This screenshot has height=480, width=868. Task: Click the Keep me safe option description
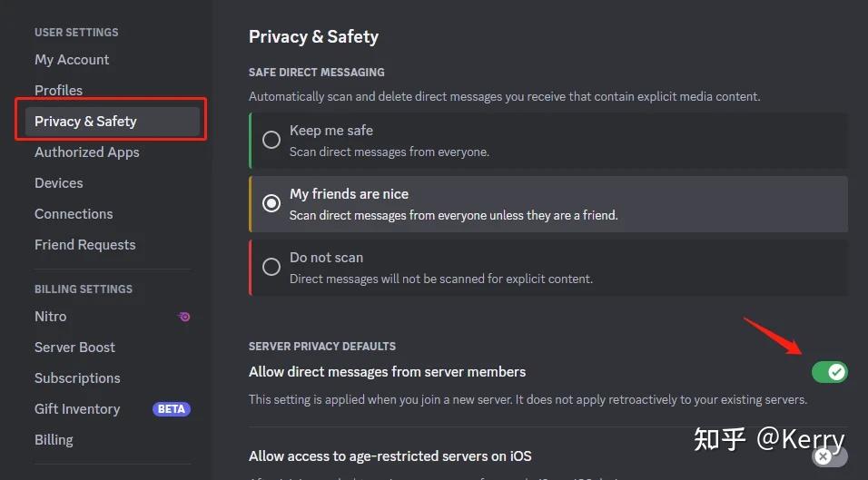(x=390, y=152)
